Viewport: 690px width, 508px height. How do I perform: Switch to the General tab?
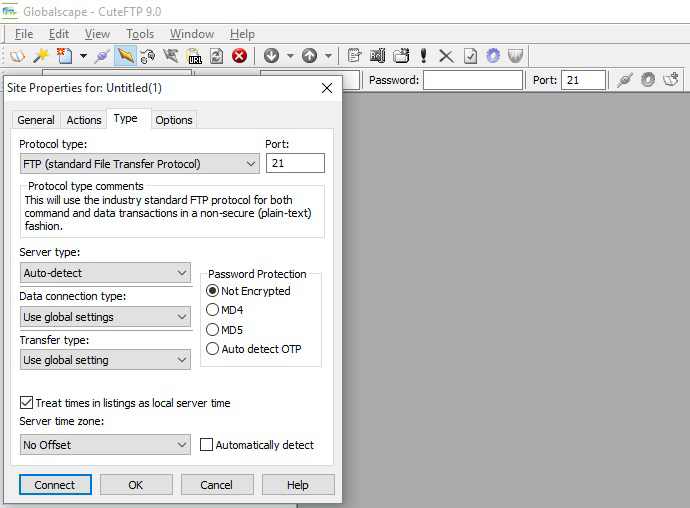[36, 120]
